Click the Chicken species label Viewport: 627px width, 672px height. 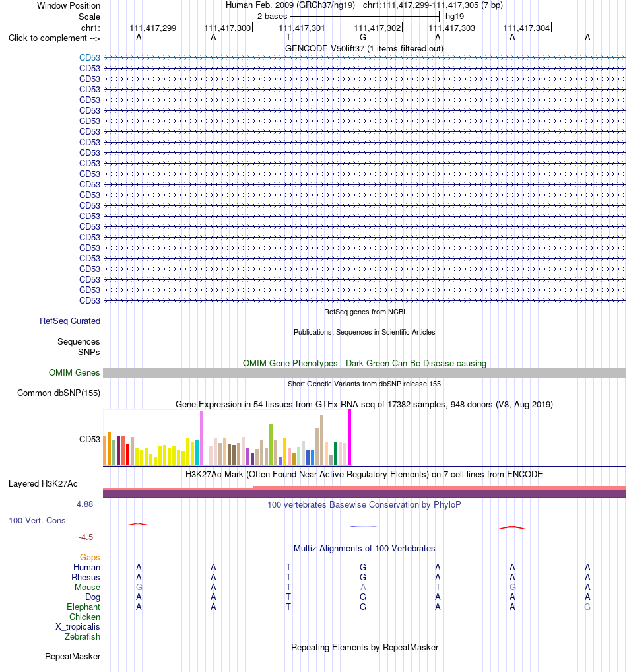[x=85, y=617]
